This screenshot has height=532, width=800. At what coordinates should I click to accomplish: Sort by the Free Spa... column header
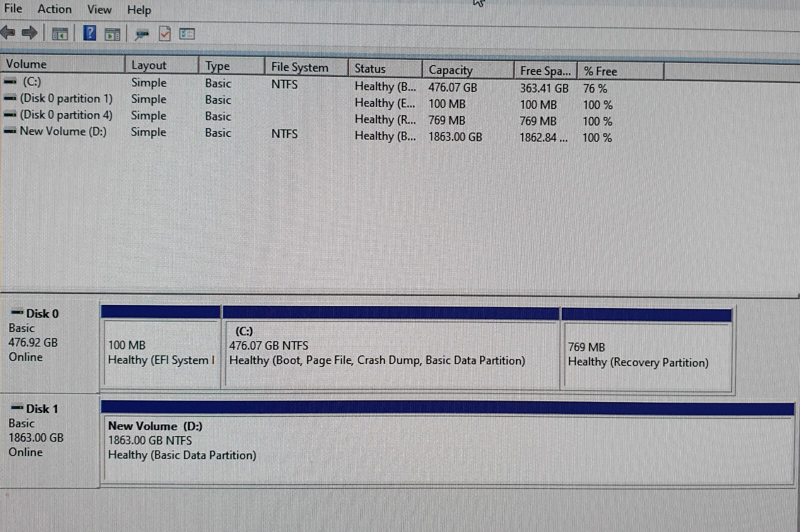point(546,71)
